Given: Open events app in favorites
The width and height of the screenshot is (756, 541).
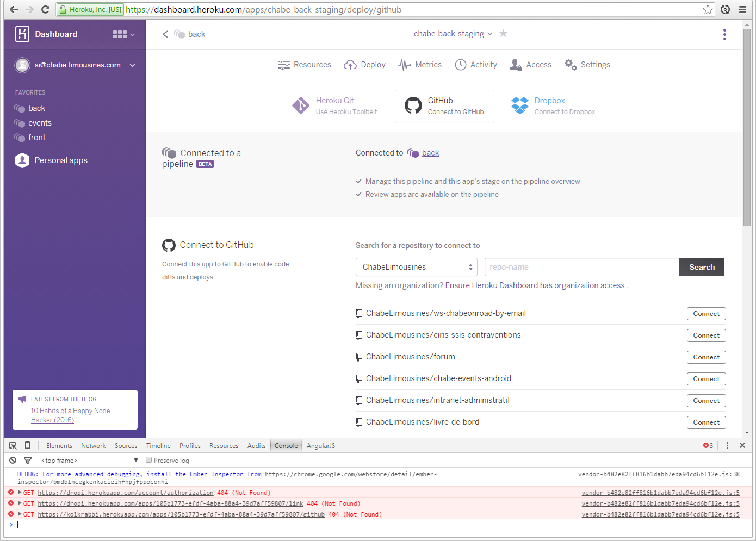Looking at the screenshot, I should (x=40, y=123).
